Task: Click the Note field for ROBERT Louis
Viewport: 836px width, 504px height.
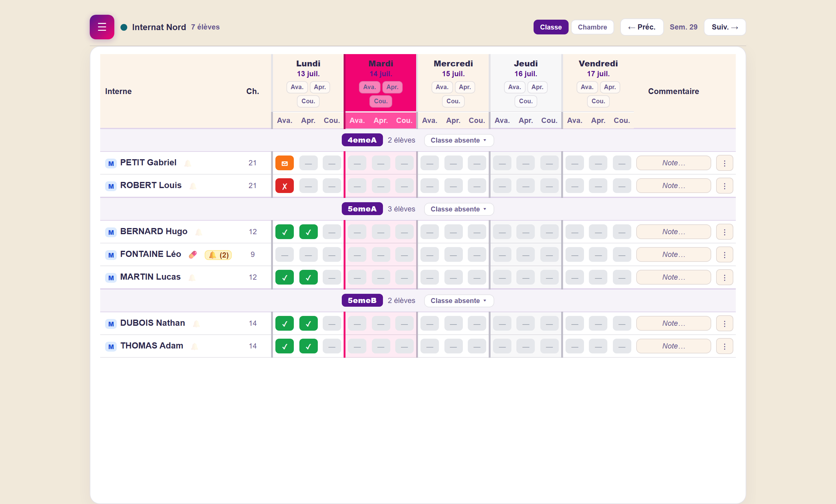Action: click(x=673, y=186)
